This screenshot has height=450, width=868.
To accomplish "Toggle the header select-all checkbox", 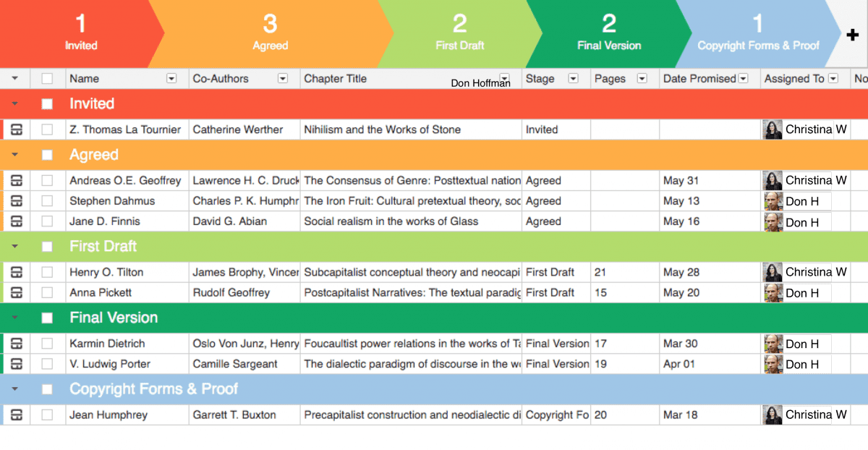I will click(x=47, y=79).
